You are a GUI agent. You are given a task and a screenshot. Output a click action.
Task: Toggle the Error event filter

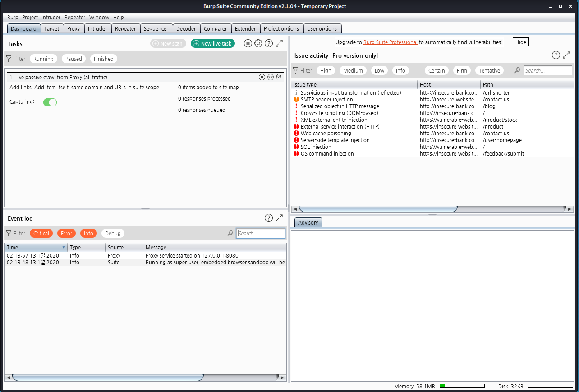click(x=66, y=233)
